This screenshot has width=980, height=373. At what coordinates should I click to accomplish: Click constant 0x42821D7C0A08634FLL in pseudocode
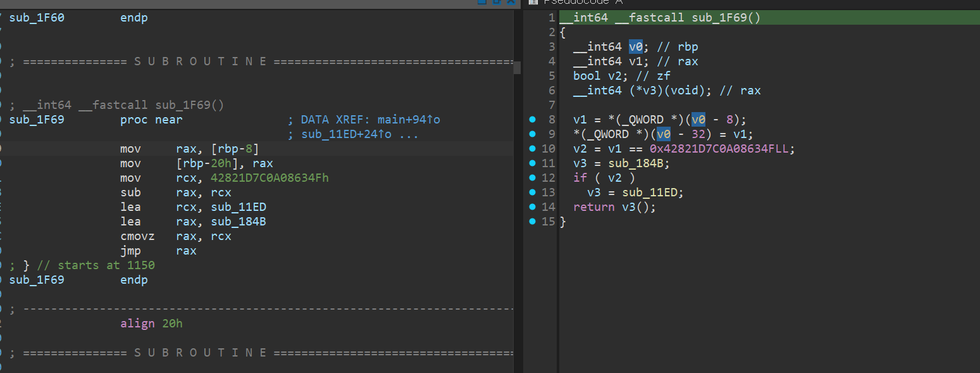(722, 149)
